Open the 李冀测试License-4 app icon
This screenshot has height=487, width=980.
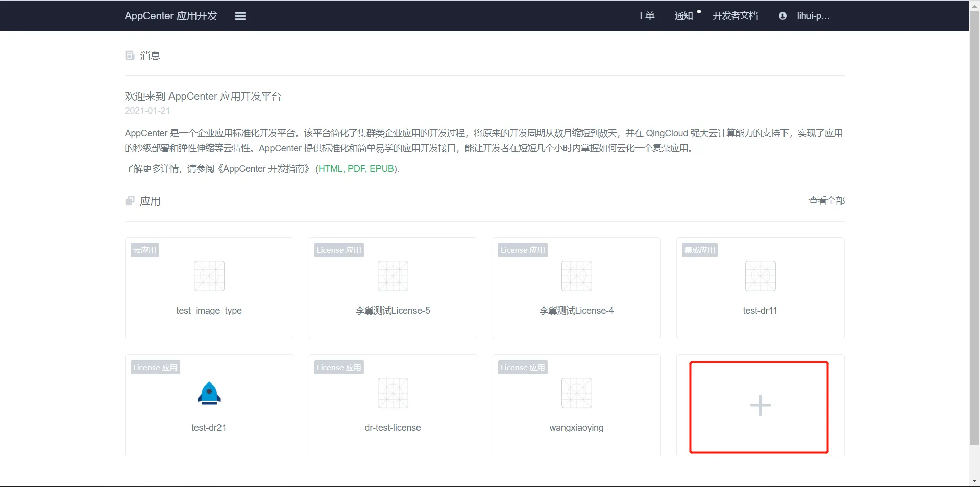click(x=577, y=276)
